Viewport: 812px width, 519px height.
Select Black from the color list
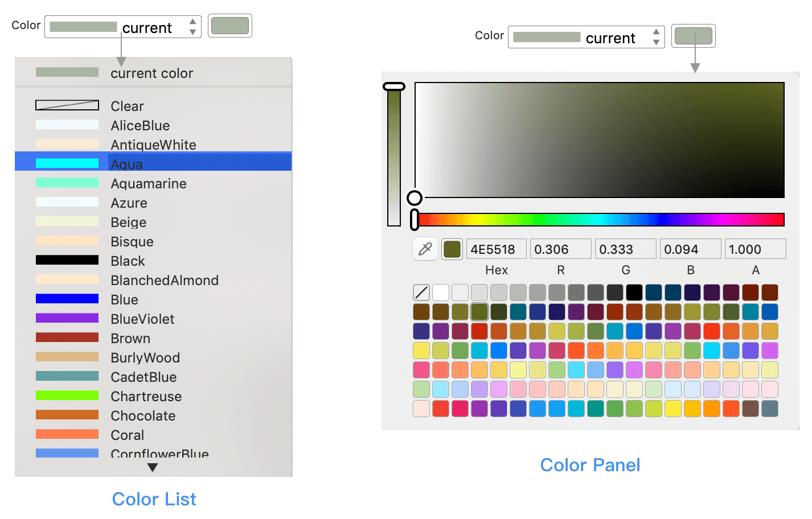coord(153,261)
